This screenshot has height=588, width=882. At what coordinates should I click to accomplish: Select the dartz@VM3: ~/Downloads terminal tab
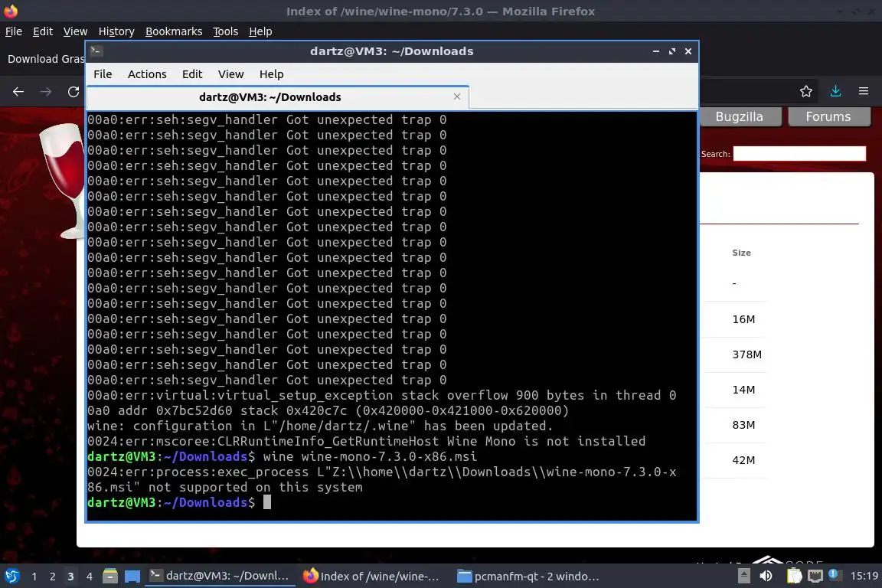click(270, 97)
